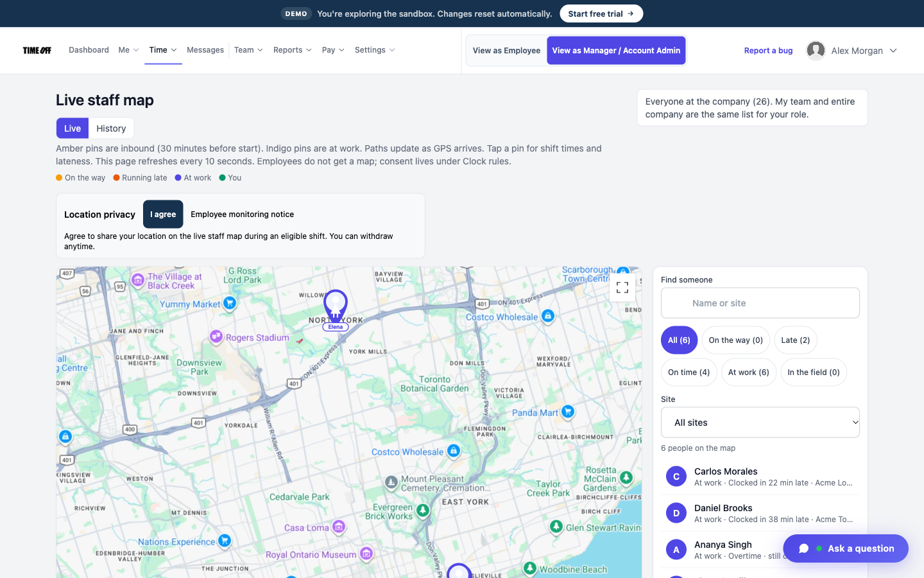Open Messages page
Image resolution: width=924 pixels, height=578 pixels.
[205, 50]
